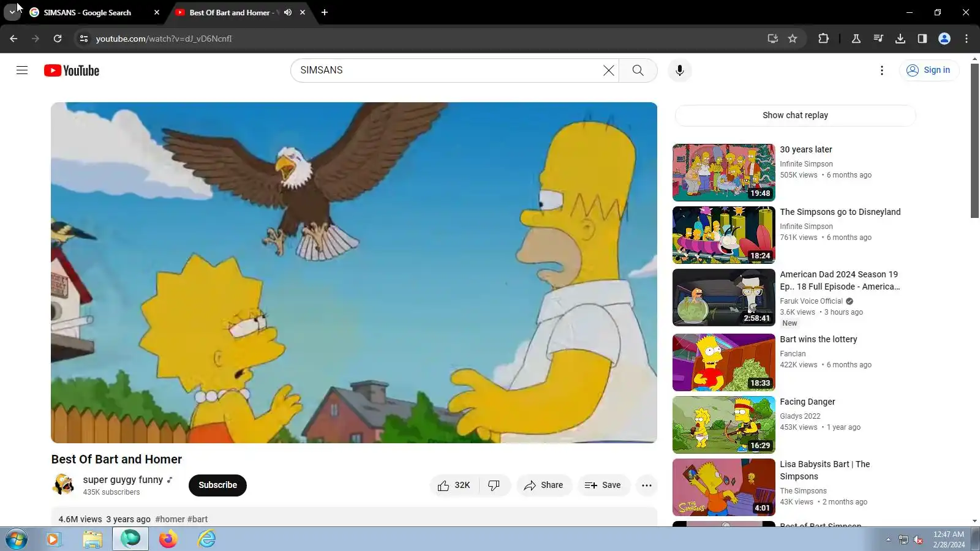Open the super guygy funny channel link
Image resolution: width=980 pixels, height=551 pixels.
[123, 480]
